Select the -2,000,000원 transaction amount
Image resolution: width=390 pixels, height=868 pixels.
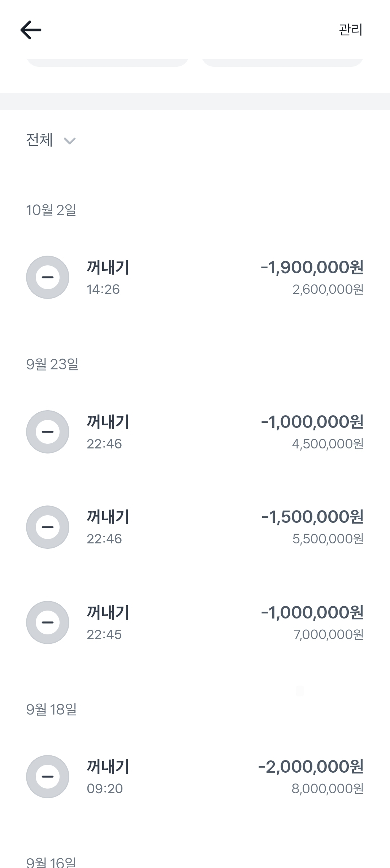311,767
